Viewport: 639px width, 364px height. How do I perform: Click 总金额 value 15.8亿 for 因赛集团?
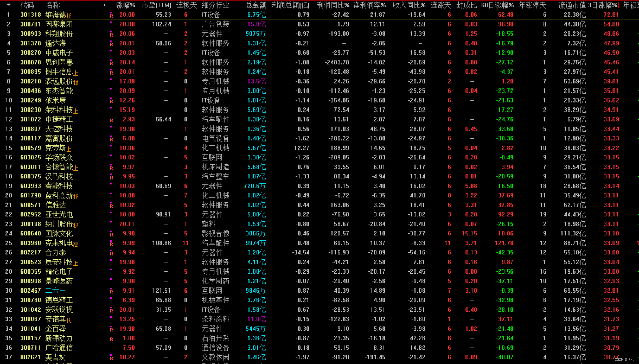257,24
